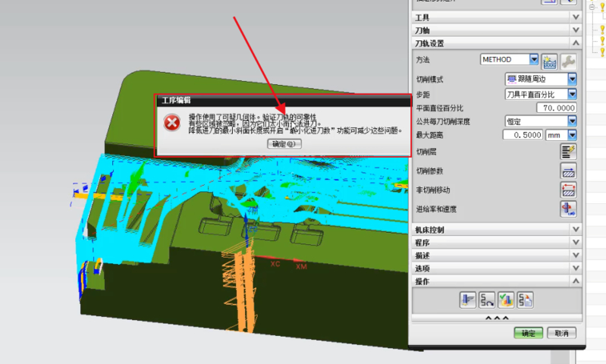Viewport: 606px width, 364px height.
Task: Open the 非切削移动 non-cutting moves icon
Action: [568, 190]
